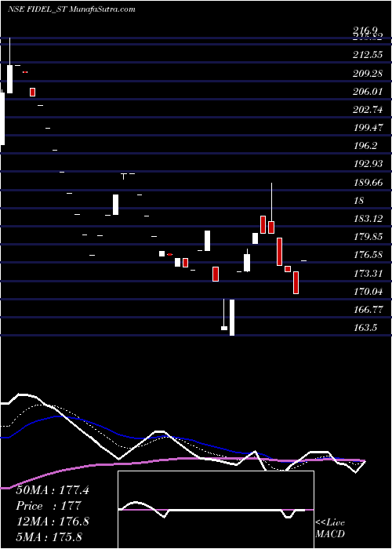Click the NSE FIDEL_ST MunafaSutra.com chart title
The height and width of the screenshot is (549, 392).
coord(71,9)
